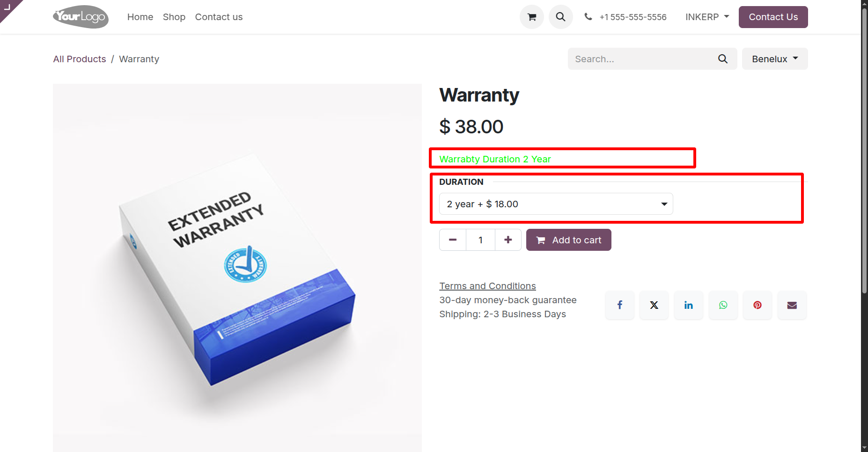
Task: Share product on X (Twitter)
Action: [654, 305]
